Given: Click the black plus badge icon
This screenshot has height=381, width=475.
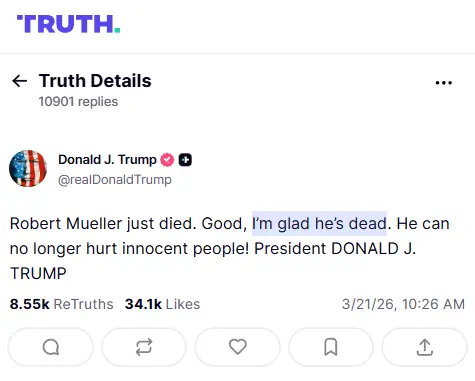Looking at the screenshot, I should click(x=185, y=160).
